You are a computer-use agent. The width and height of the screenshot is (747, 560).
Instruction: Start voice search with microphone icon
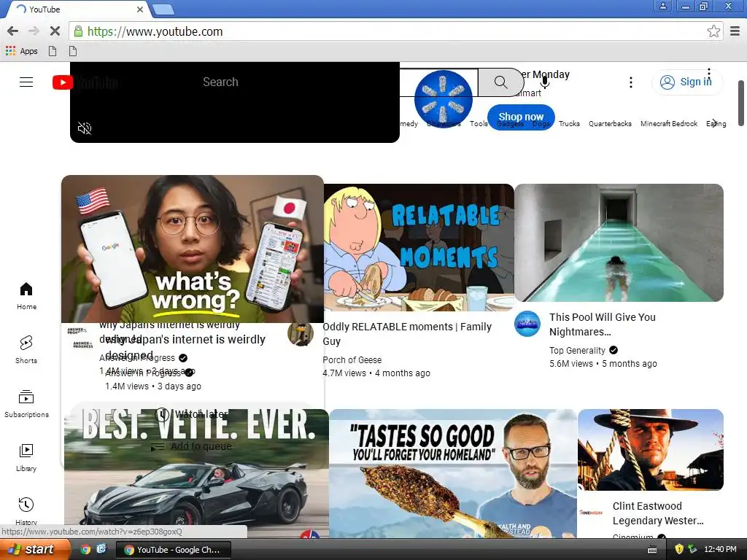[545, 82]
